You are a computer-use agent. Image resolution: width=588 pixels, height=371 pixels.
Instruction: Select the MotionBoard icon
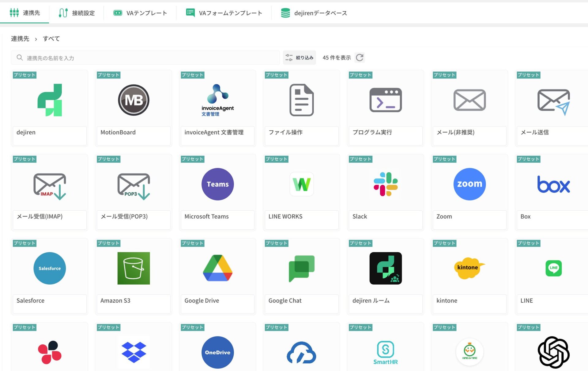point(134,100)
